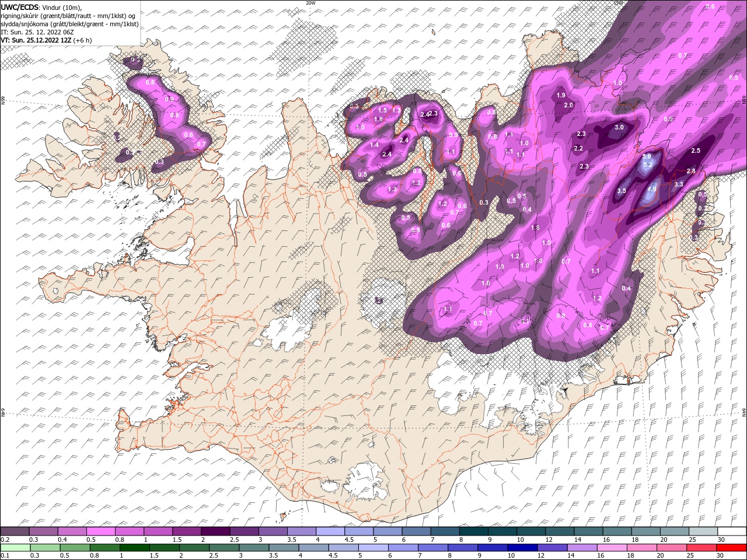Screen dimensions: 747x560
Task: Click the bright red rain swatch labeled 30
Action: click(x=732, y=548)
